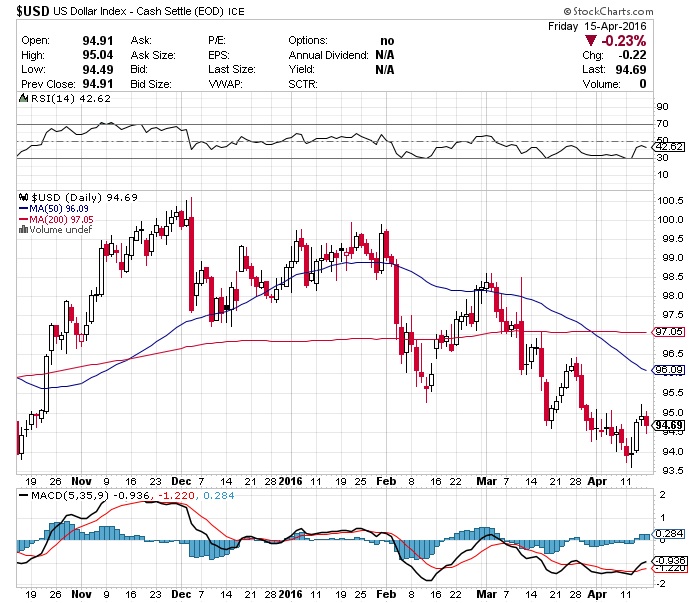700x603 pixels.
Task: Click the High value 95.04
Action: click(x=98, y=55)
